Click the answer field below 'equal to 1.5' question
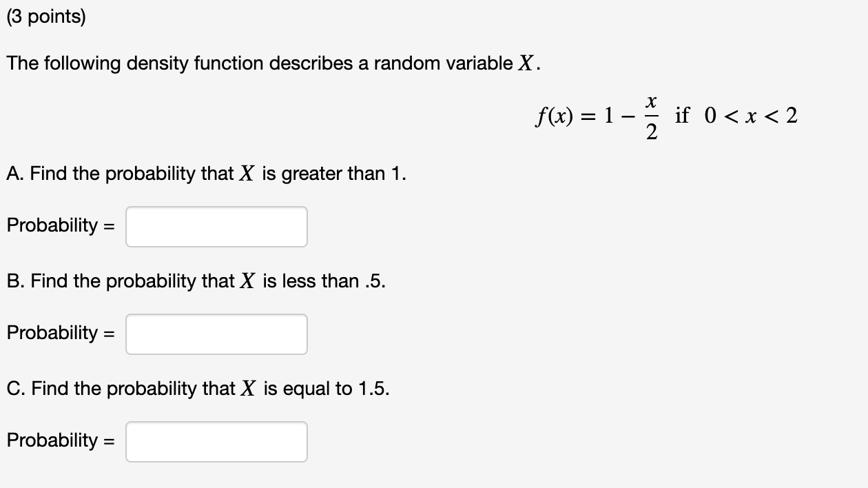Screen dimensions: 868x488 (216, 442)
